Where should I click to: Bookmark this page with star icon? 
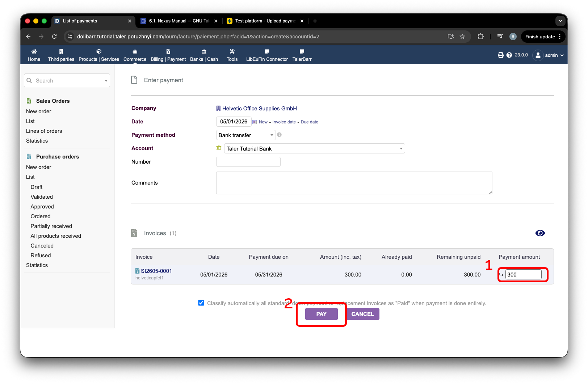pyautogui.click(x=462, y=37)
